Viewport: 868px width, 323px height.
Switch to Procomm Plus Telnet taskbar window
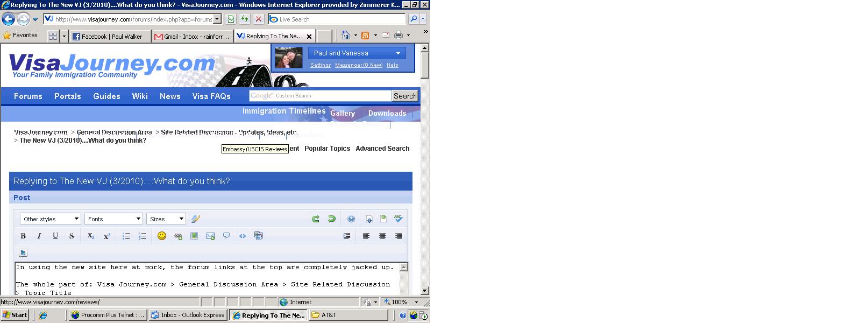point(108,315)
